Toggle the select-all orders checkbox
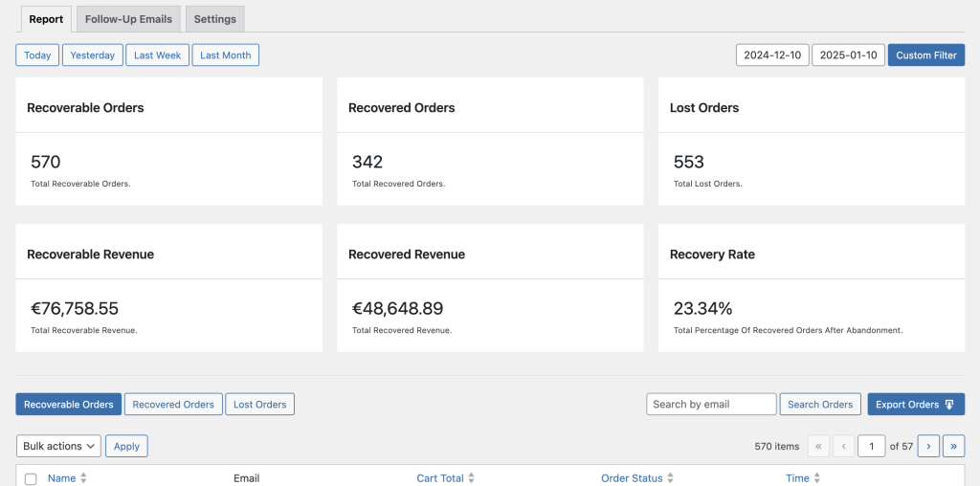This screenshot has height=486, width=980. pos(31,478)
